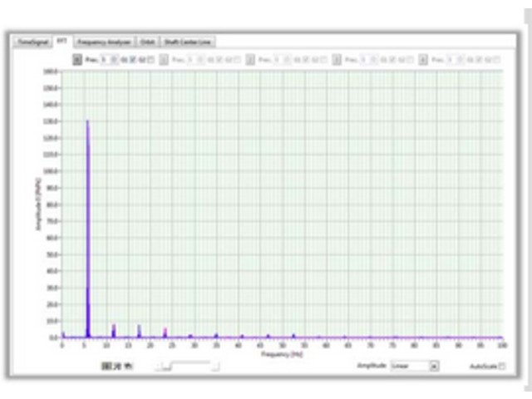Click the first cursor button icon
532x399 pixels.
[77, 60]
